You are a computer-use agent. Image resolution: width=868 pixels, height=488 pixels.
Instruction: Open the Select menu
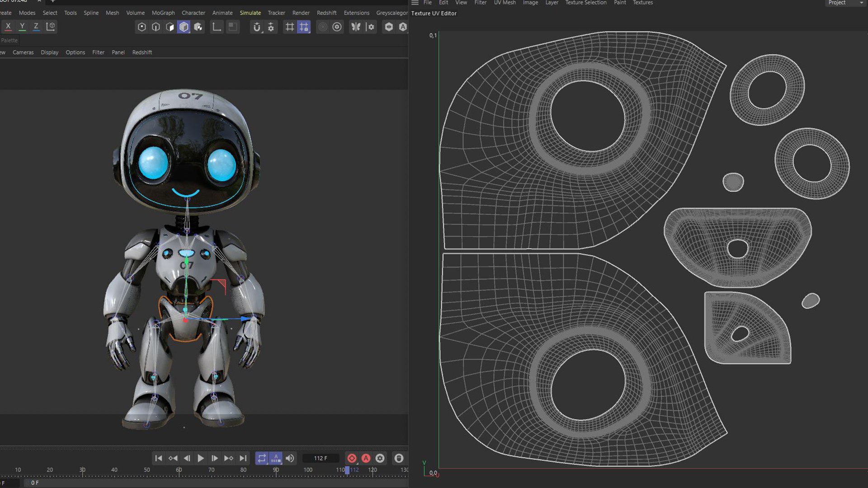(50, 13)
